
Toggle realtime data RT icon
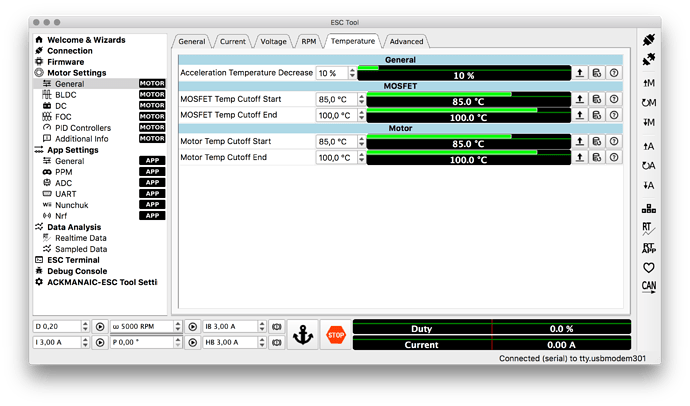[x=649, y=228]
